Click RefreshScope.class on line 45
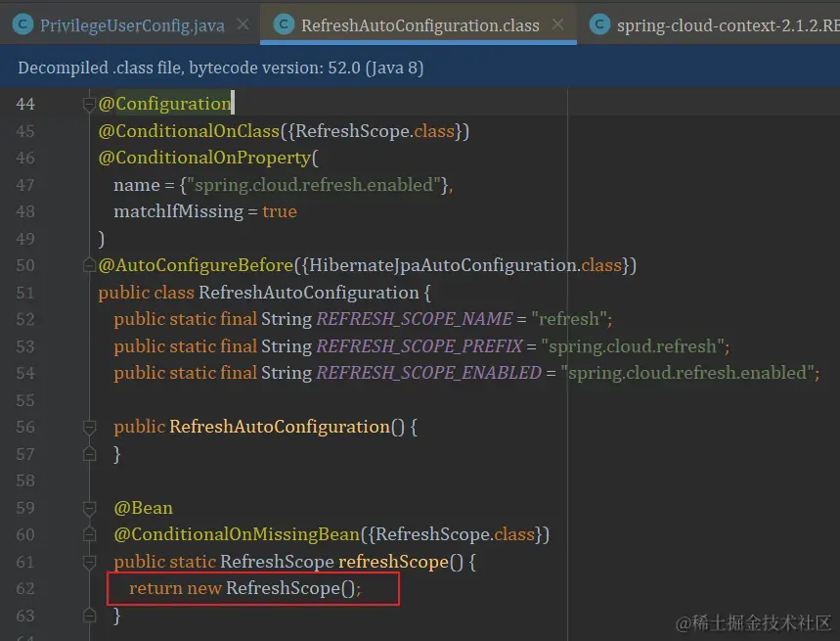The image size is (840, 641). [x=375, y=131]
